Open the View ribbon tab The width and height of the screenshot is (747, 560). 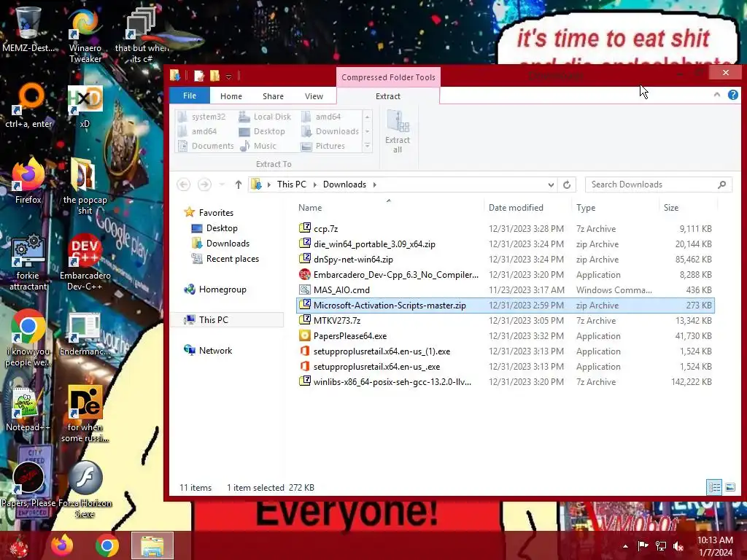[x=314, y=96]
